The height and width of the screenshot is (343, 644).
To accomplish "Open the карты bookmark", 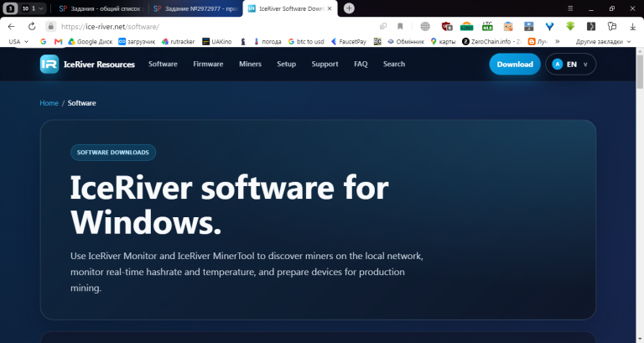I will (x=443, y=41).
